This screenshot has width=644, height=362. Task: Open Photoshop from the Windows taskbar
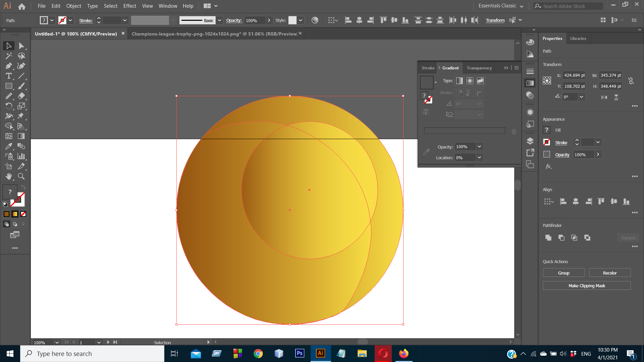(300, 354)
